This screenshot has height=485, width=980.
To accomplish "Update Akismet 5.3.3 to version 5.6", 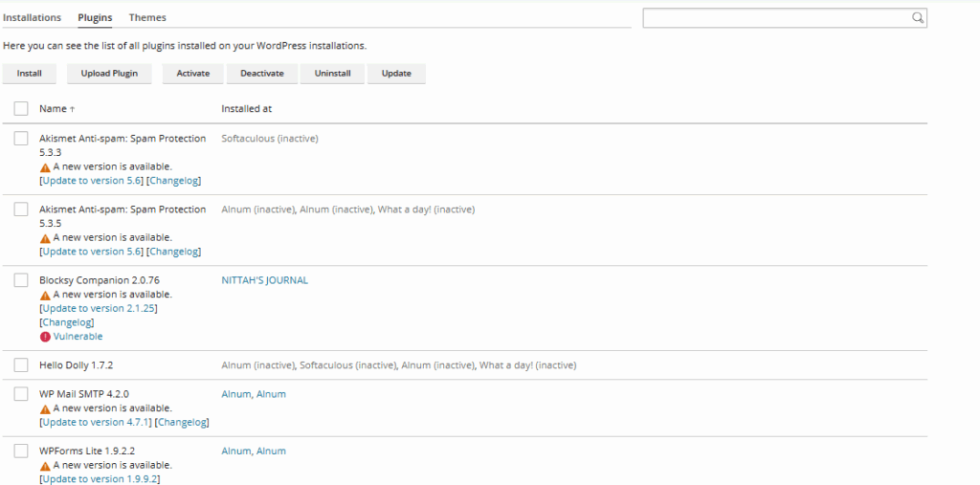I will point(93,181).
